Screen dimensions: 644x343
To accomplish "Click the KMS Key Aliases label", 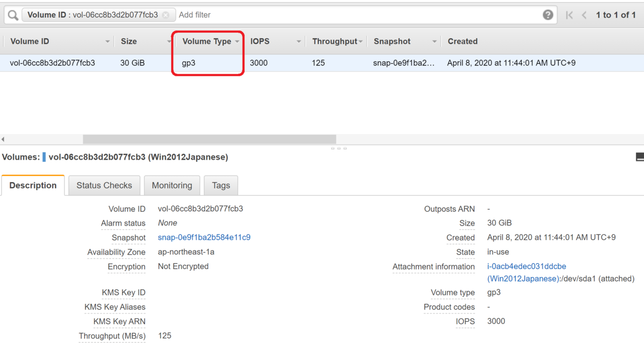I will [x=115, y=307].
